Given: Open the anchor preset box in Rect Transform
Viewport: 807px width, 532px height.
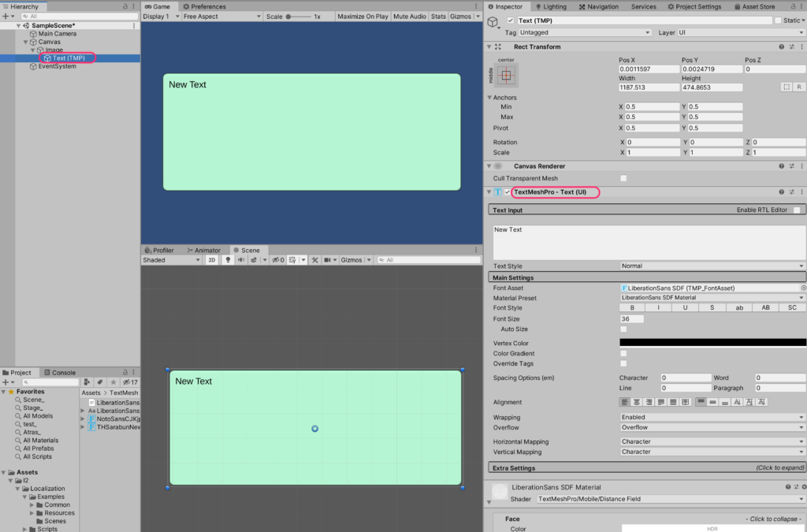Looking at the screenshot, I should pyautogui.click(x=506, y=76).
